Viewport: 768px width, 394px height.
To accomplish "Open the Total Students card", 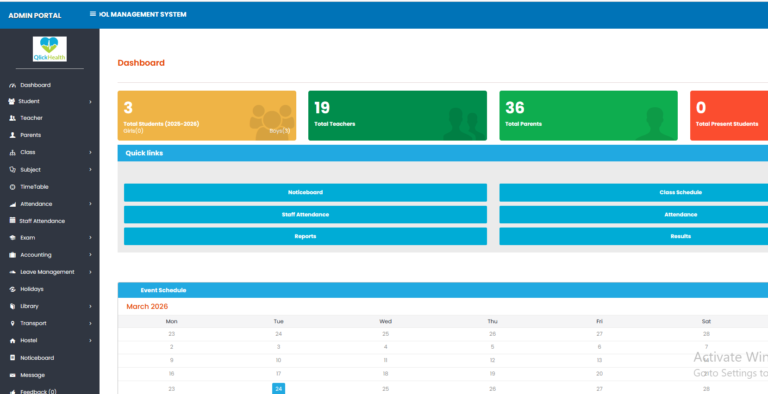I will pos(207,116).
